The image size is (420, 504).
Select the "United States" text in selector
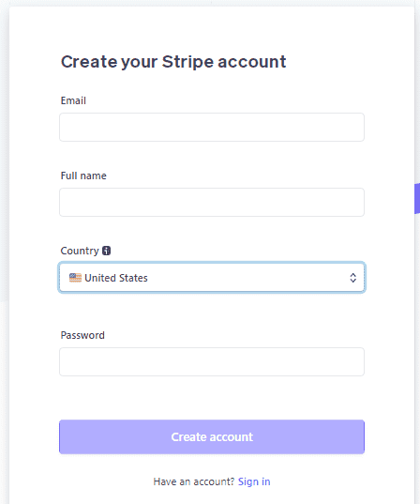pyautogui.click(x=116, y=278)
